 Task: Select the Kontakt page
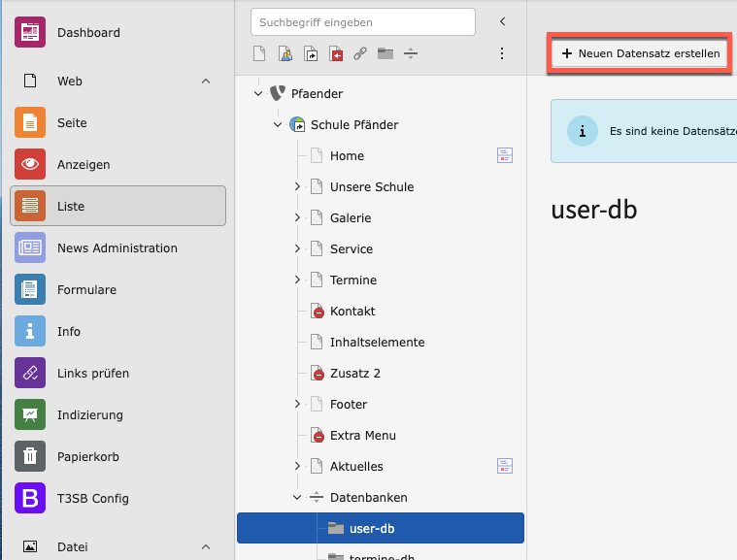[x=352, y=311]
